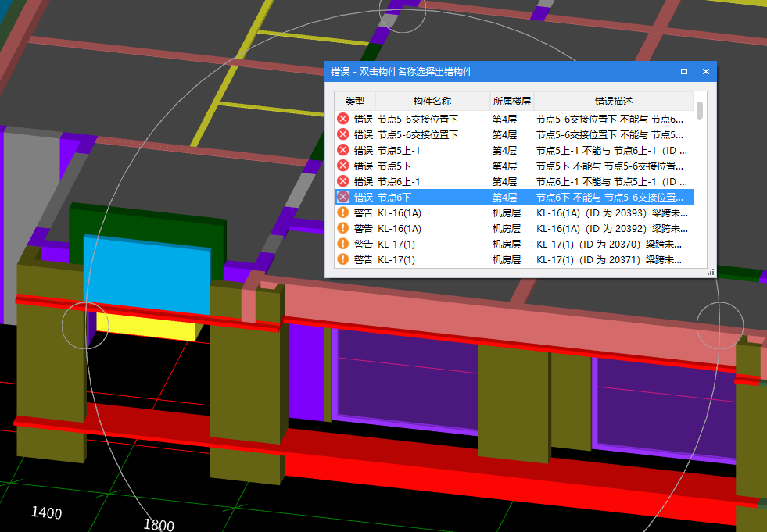Image resolution: width=767 pixels, height=532 pixels.
Task: Click description '节点6下 不能与 节点5-6交接位置...'
Action: [610, 197]
